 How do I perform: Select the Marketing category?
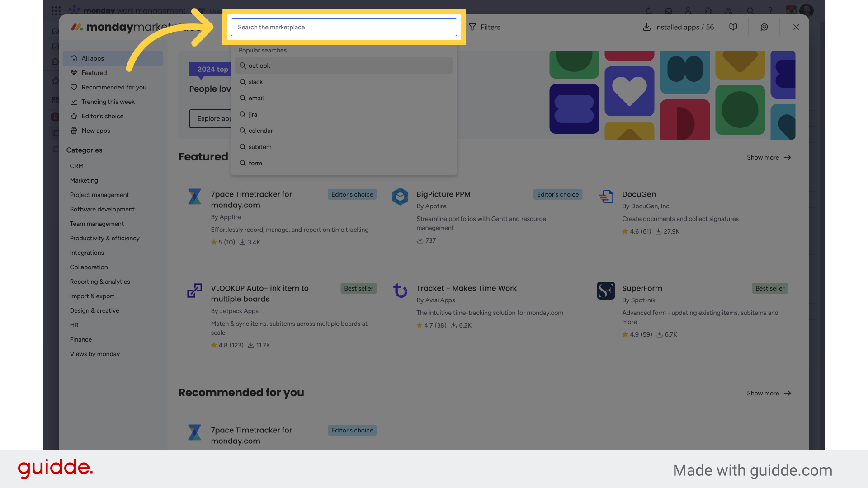click(x=84, y=180)
